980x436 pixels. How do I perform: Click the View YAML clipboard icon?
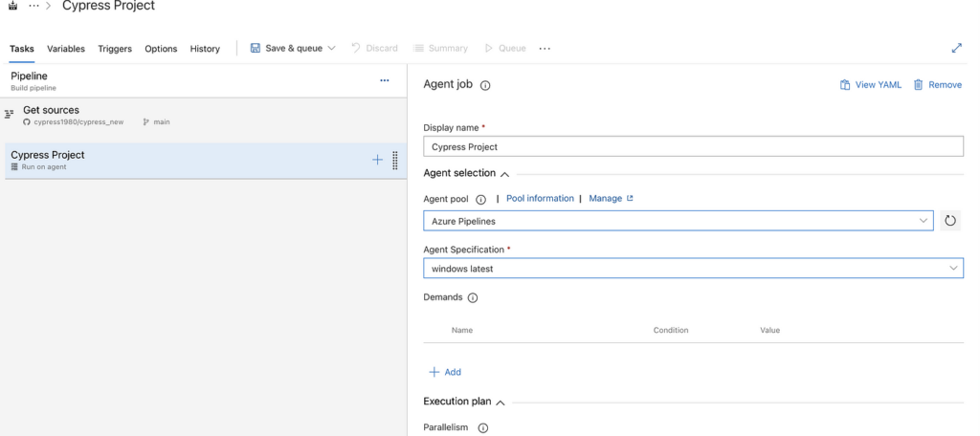845,85
